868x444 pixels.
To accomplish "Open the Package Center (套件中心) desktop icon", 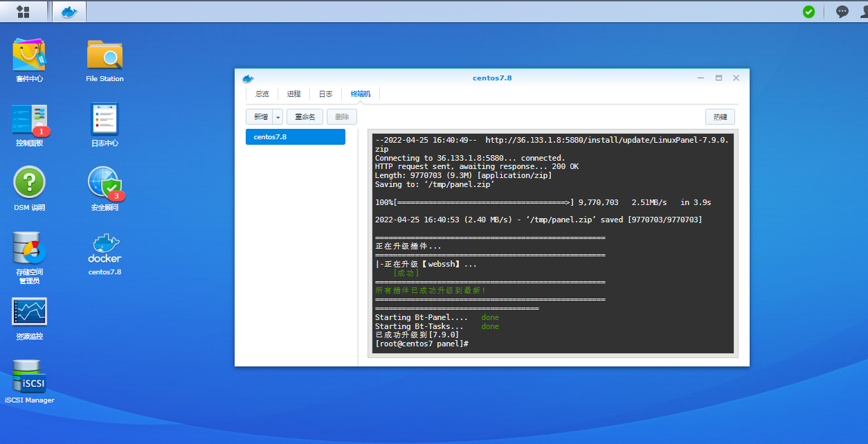I will tap(29, 61).
